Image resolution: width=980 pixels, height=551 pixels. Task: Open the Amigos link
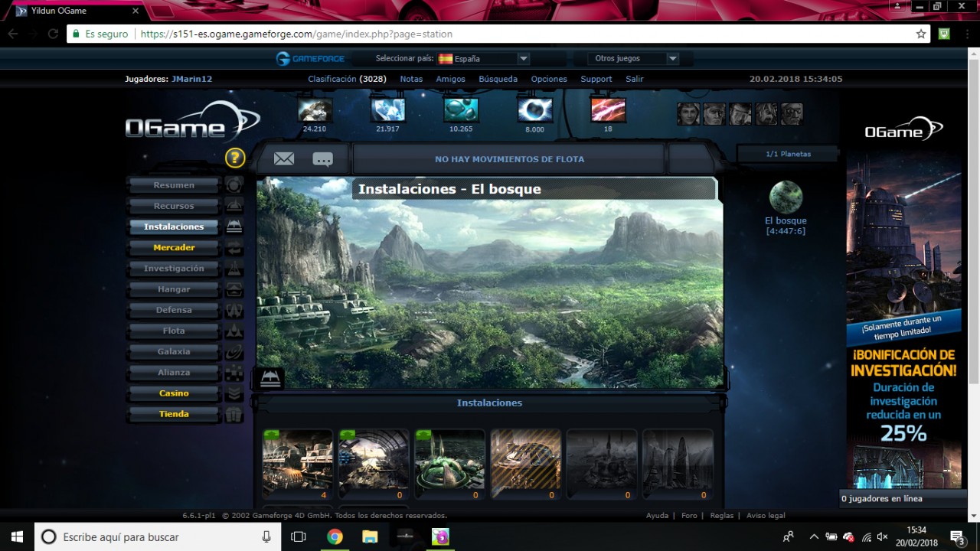[x=450, y=79]
